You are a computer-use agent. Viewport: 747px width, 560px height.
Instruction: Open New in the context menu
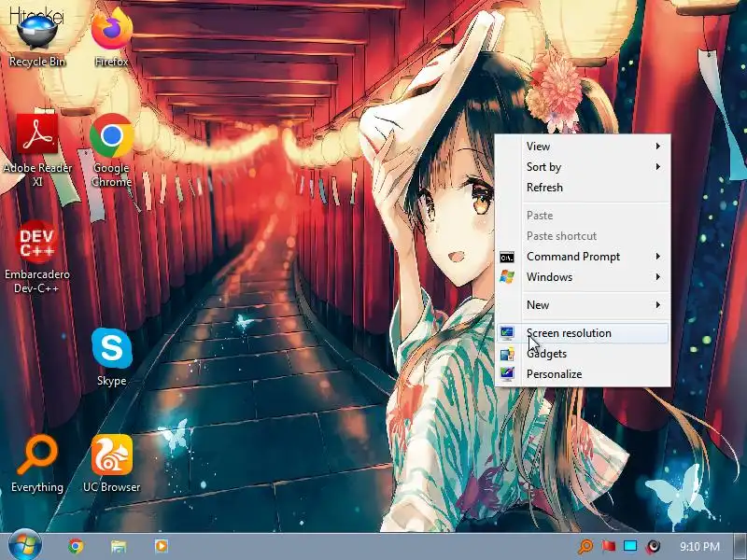pos(583,305)
